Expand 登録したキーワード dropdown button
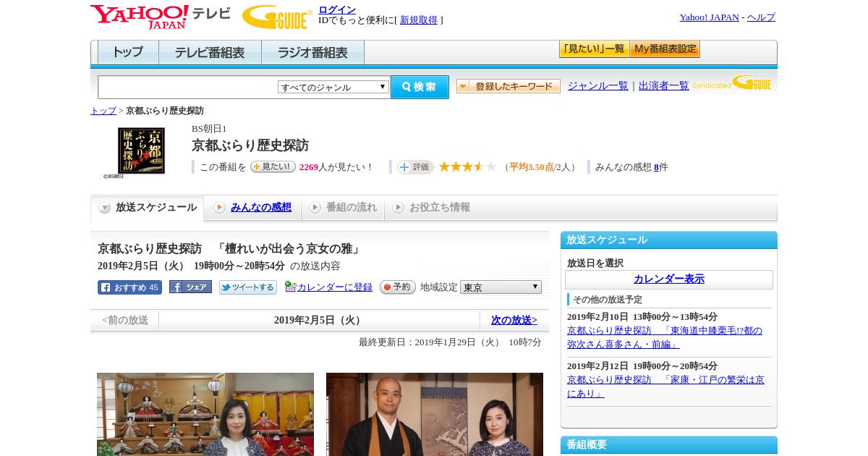 click(509, 86)
